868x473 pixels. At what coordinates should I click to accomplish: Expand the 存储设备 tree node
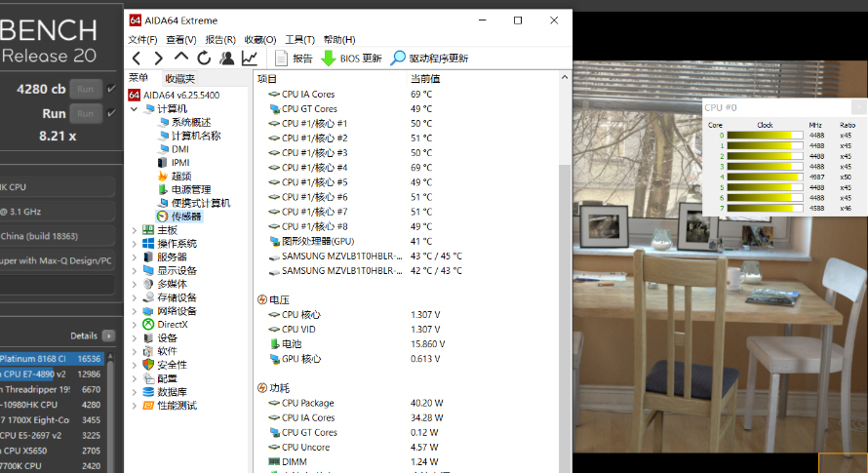click(x=134, y=297)
